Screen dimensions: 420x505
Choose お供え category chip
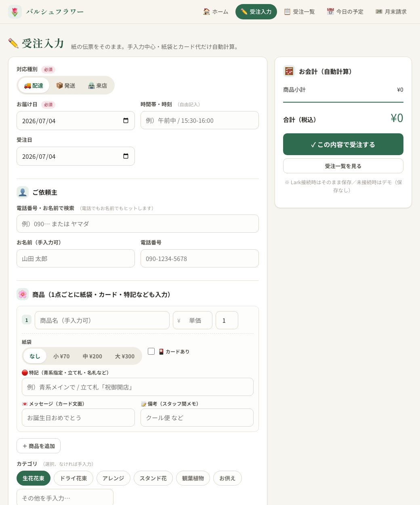point(227,478)
